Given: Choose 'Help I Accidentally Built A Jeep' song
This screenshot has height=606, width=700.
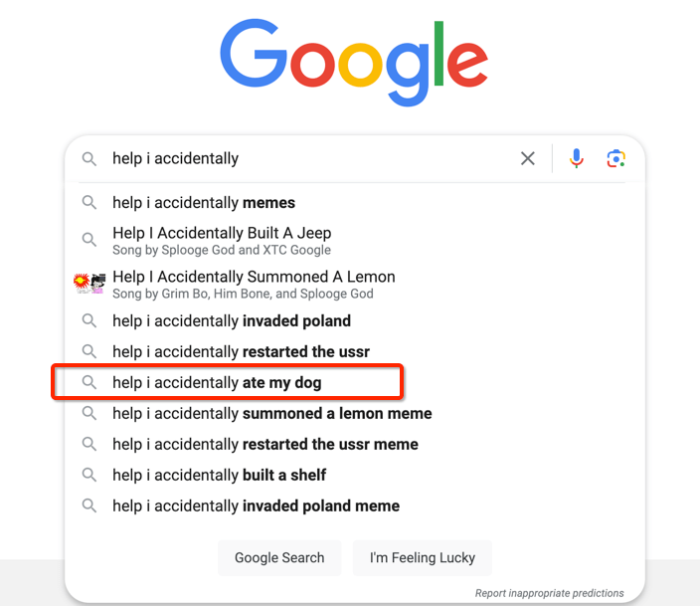Looking at the screenshot, I should (x=355, y=240).
